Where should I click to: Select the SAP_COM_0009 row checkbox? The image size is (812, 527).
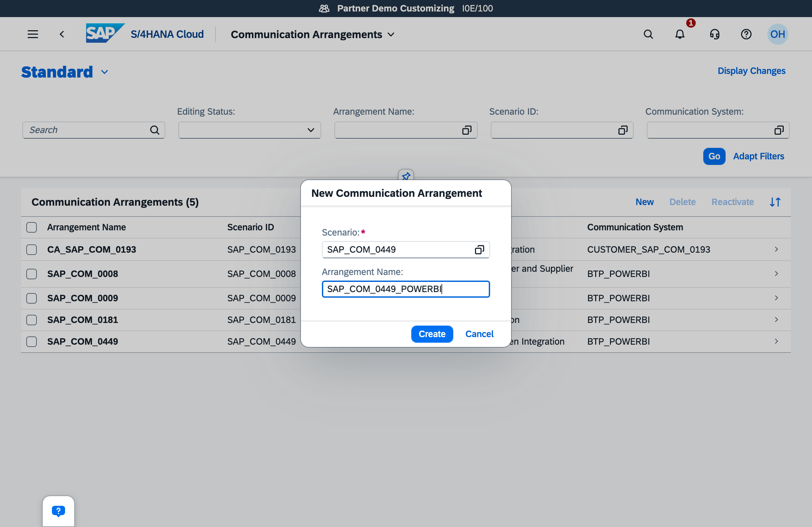coord(32,298)
